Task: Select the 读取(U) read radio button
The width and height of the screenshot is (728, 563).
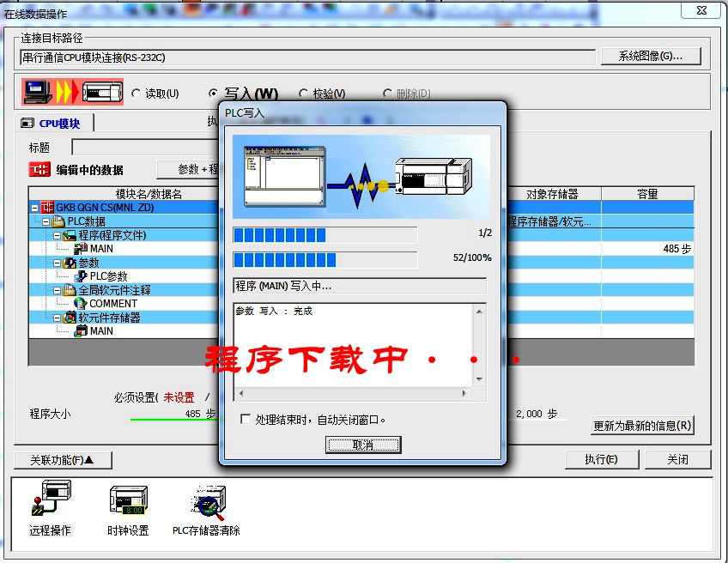Action: tap(136, 94)
